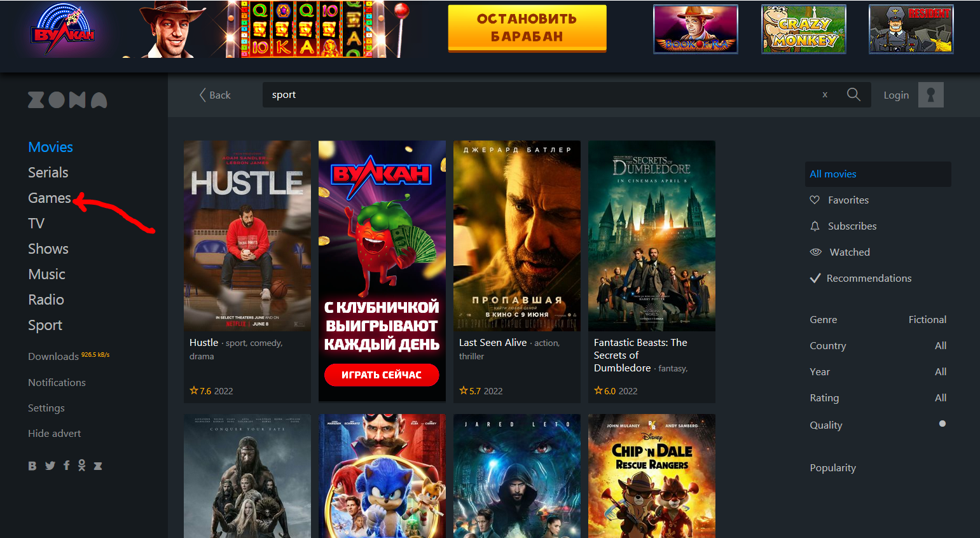Click the Vulkan strawberry advert card
This screenshot has width=980, height=538.
tap(382, 271)
